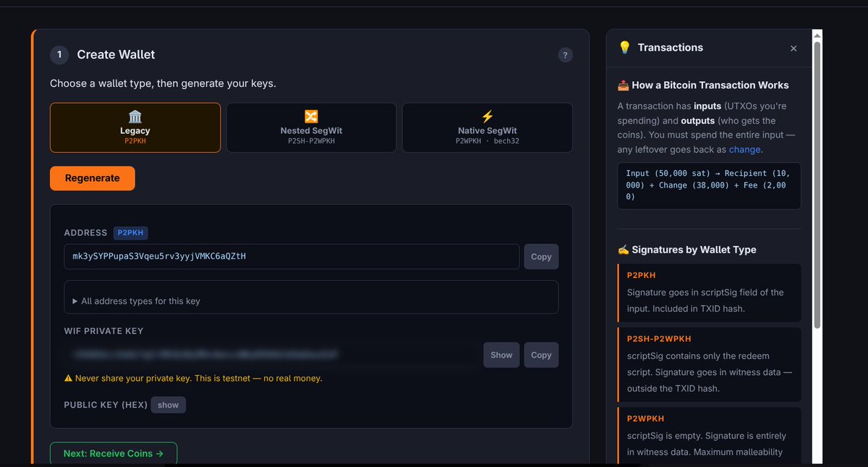Click the How a Bitcoin Transaction Works heading
The height and width of the screenshot is (467, 868).
click(710, 85)
